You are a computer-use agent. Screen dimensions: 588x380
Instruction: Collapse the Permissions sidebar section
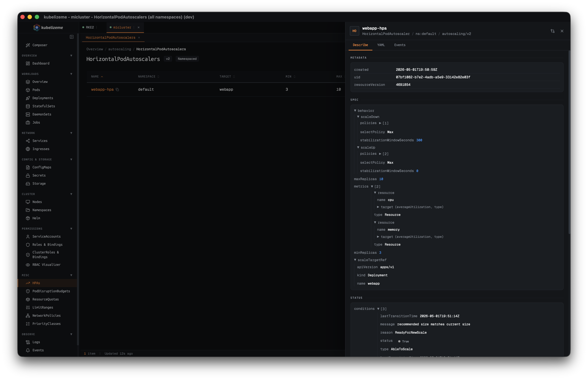[71, 229]
